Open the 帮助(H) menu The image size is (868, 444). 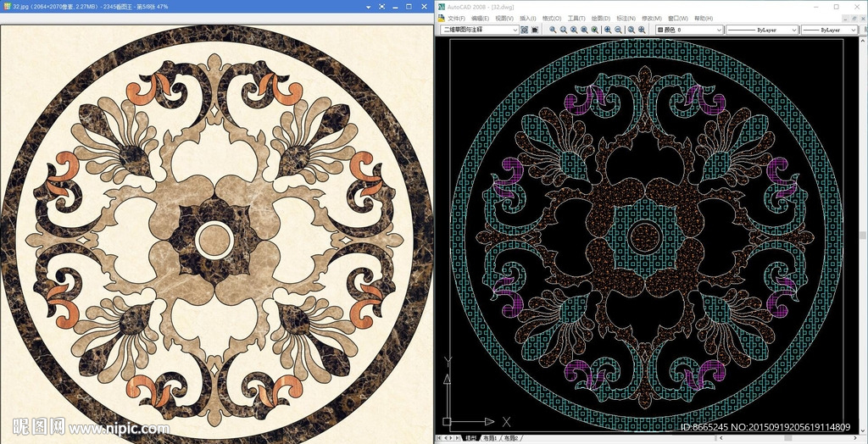click(x=703, y=18)
